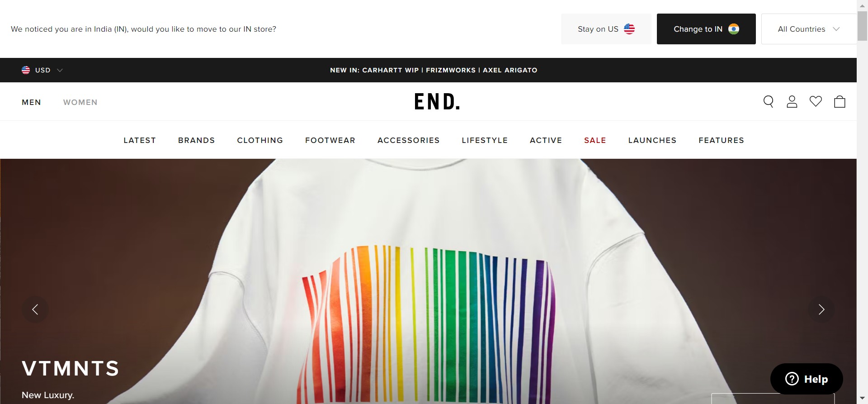Screen dimensions: 868x404
Task: Click Change to IN button
Action: click(x=706, y=29)
